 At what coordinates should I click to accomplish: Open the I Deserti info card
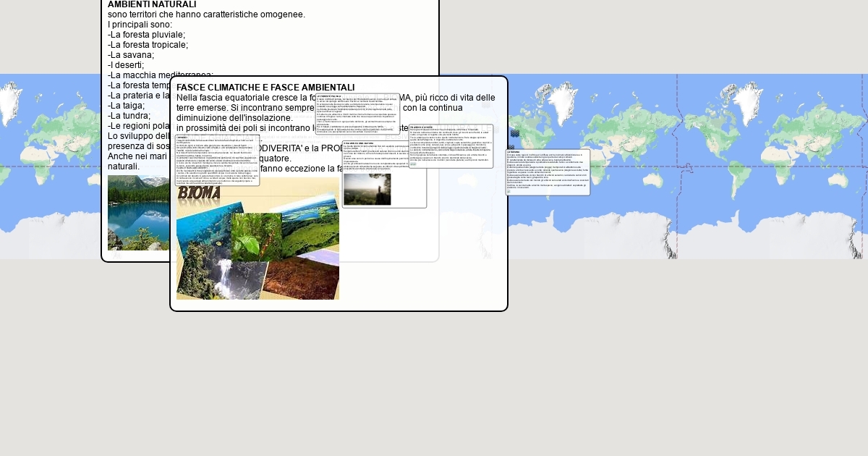[x=217, y=160]
